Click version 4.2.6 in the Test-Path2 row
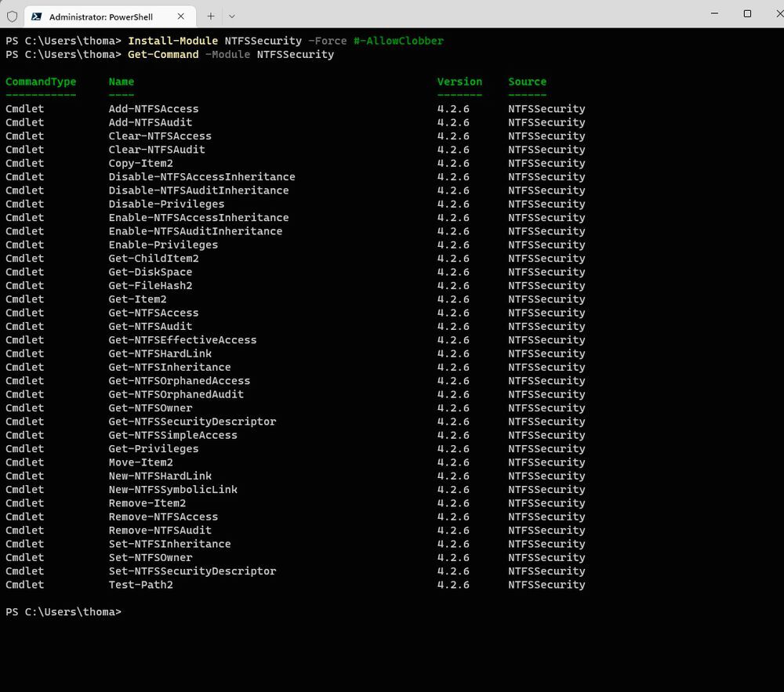 (x=453, y=585)
